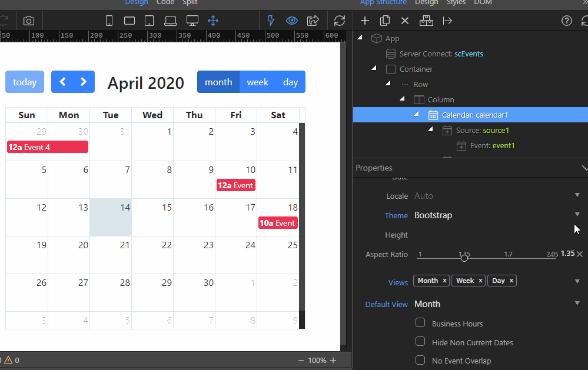Clear the Aspect Ratio value X
This screenshot has height=370, width=588.
(x=580, y=254)
